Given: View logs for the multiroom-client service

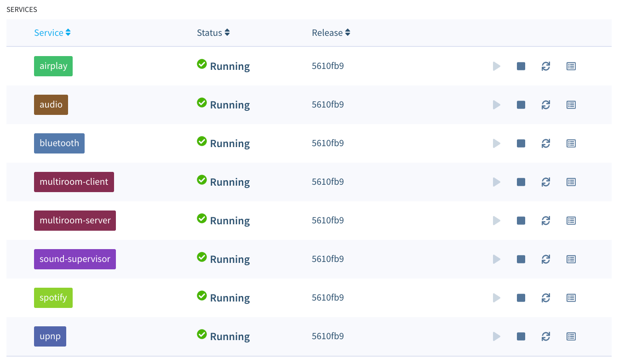Looking at the screenshot, I should click(x=571, y=182).
